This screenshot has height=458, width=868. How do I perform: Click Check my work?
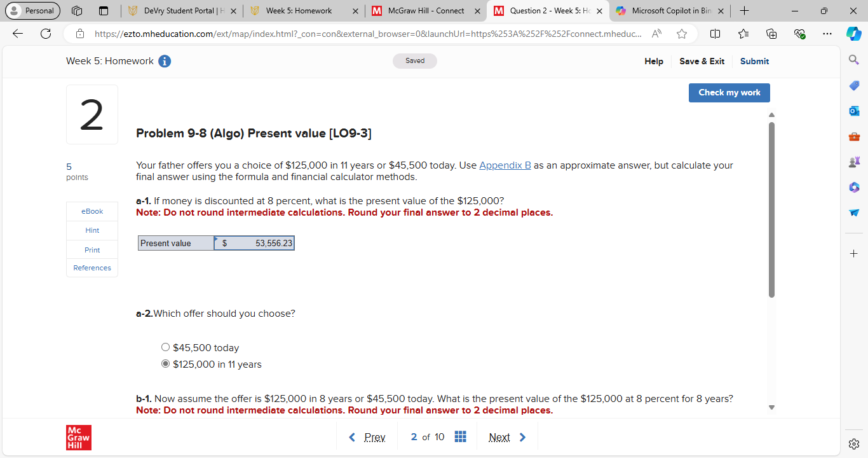[x=729, y=92]
